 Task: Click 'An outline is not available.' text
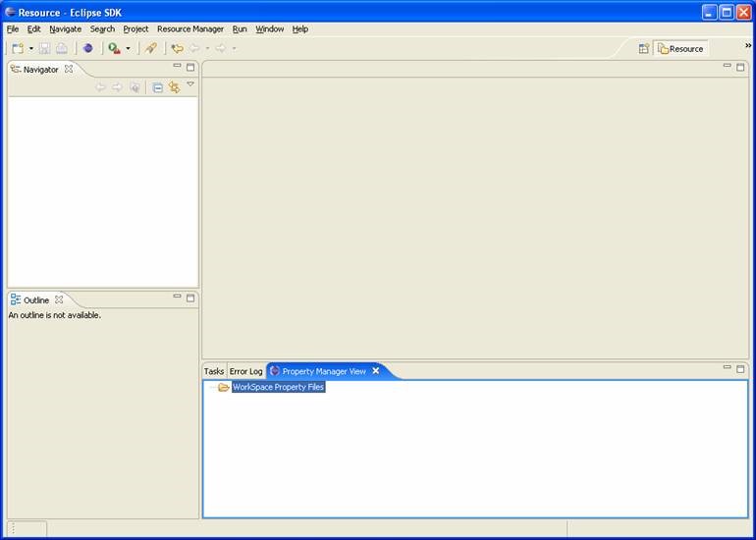pyautogui.click(x=54, y=315)
